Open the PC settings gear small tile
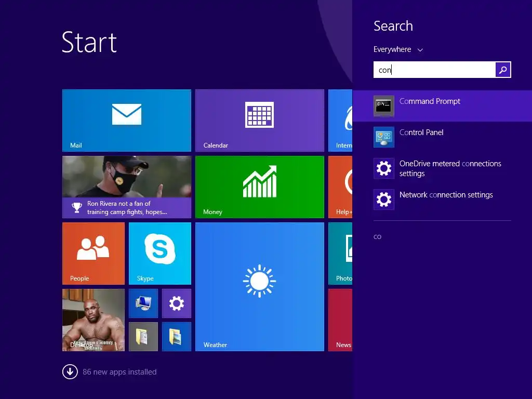Image resolution: width=532 pixels, height=399 pixels. 177,303
